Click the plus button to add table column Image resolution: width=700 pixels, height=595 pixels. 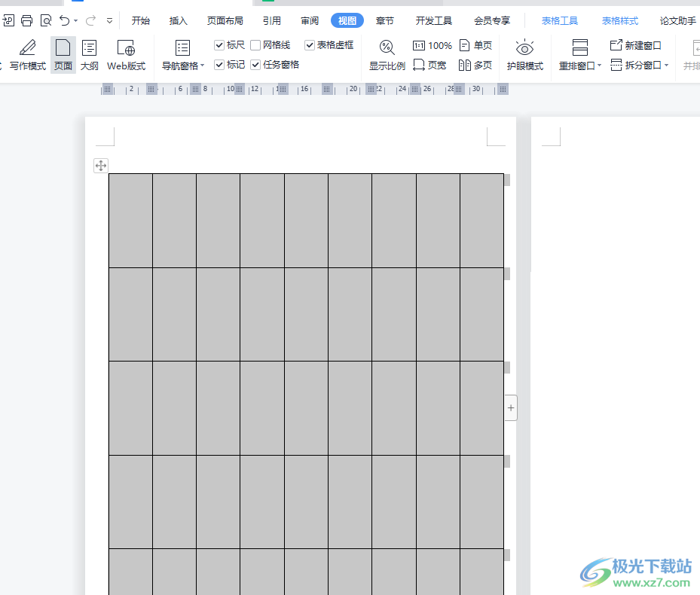(x=511, y=407)
